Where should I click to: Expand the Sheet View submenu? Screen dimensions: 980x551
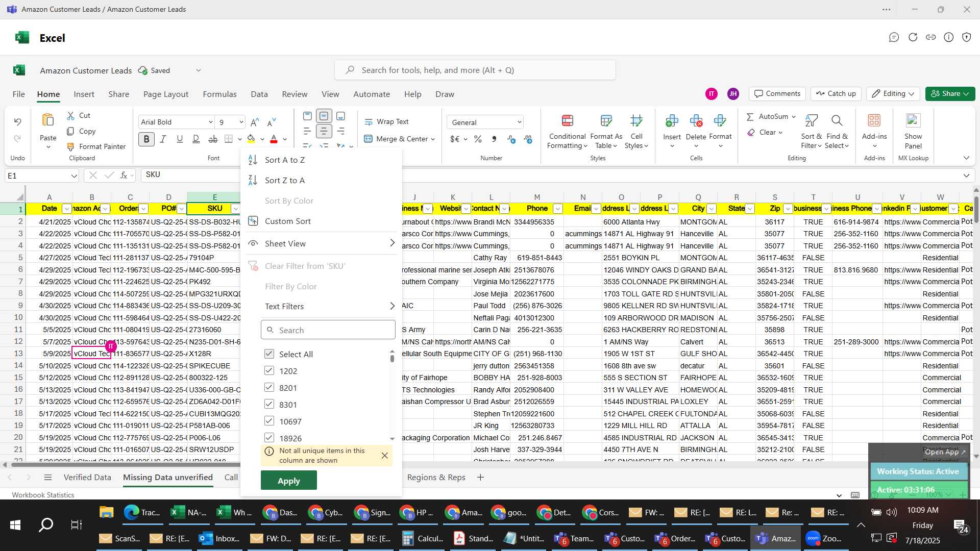pyautogui.click(x=322, y=243)
